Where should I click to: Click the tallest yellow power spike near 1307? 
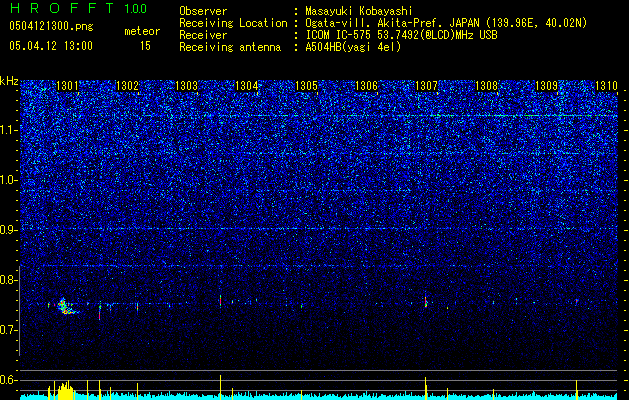(425, 386)
